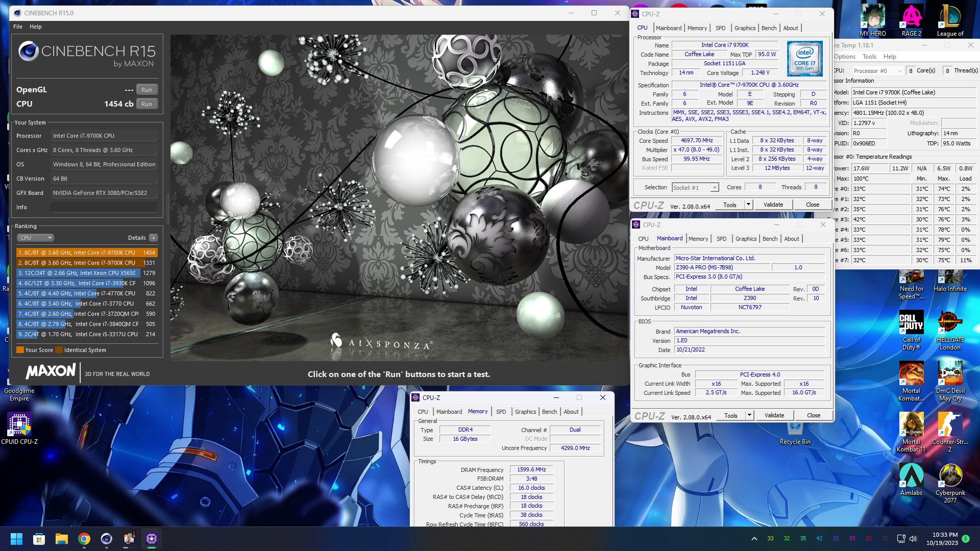This screenshot has height=551, width=980.
Task: Show hidden system tray icons
Action: point(754,539)
